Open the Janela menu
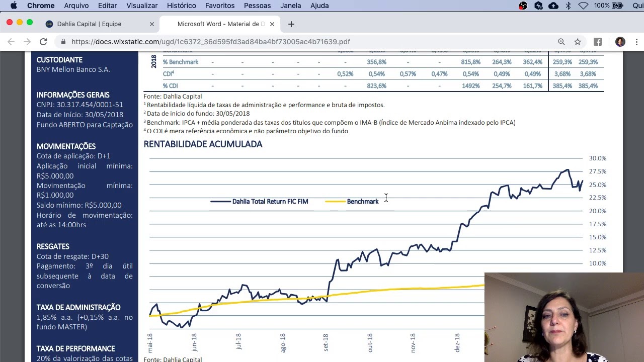 (x=291, y=6)
